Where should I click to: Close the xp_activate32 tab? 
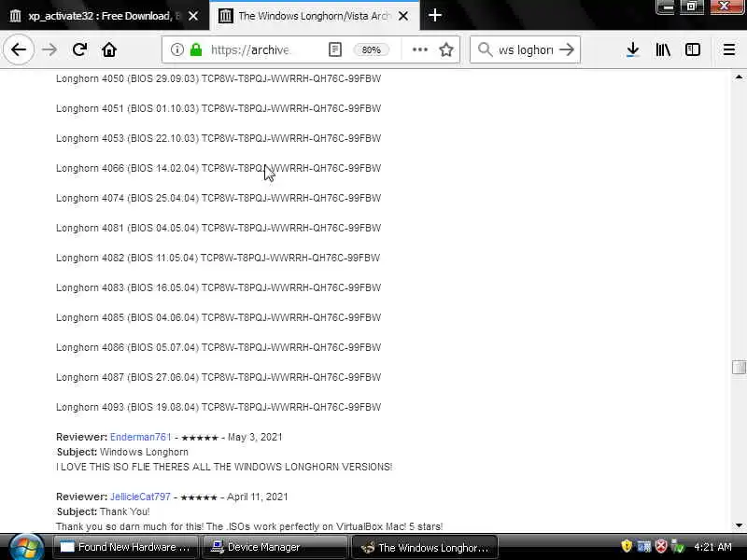pos(193,16)
